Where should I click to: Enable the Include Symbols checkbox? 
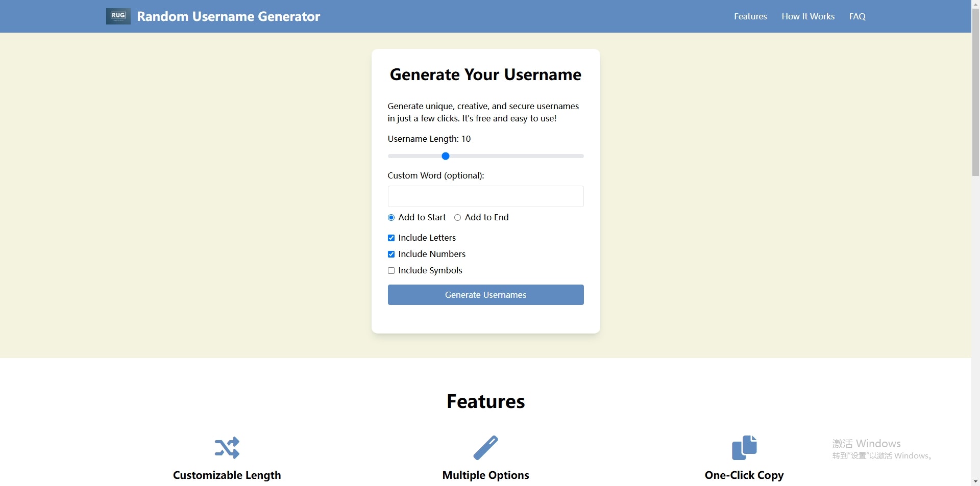tap(391, 271)
